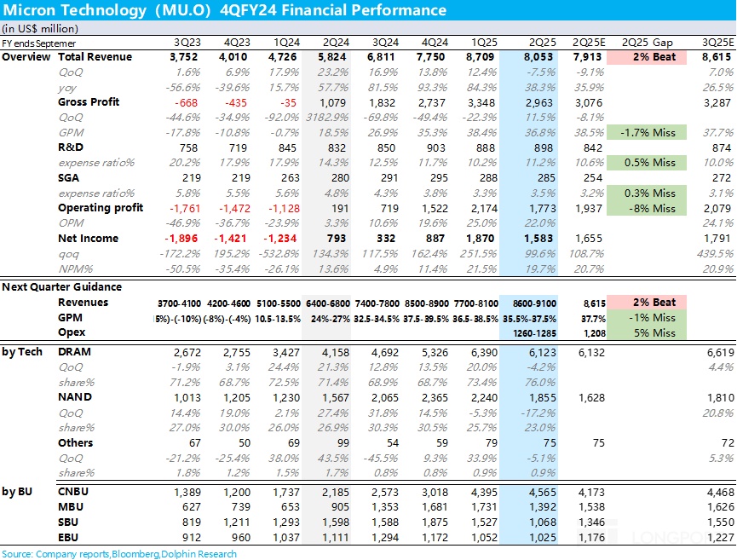Click the 2Q24 Gross Profit QoQ 3182.9%
The image size is (737, 560).
tap(327, 118)
